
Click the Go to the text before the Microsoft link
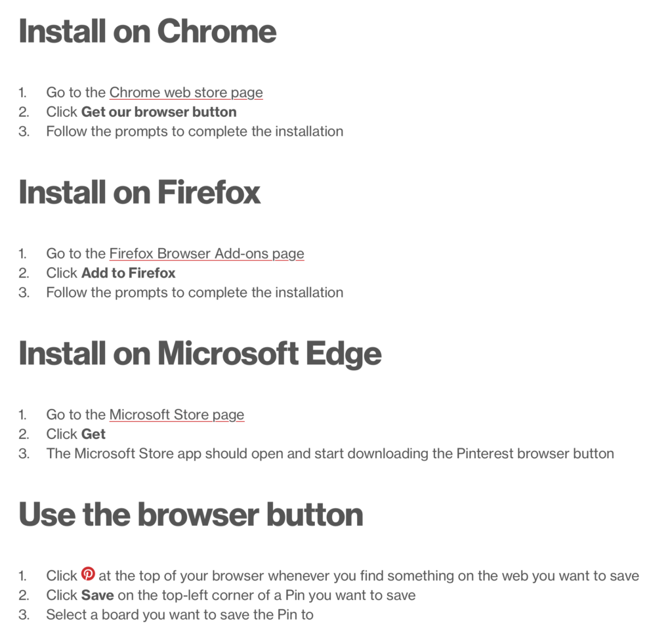(75, 414)
